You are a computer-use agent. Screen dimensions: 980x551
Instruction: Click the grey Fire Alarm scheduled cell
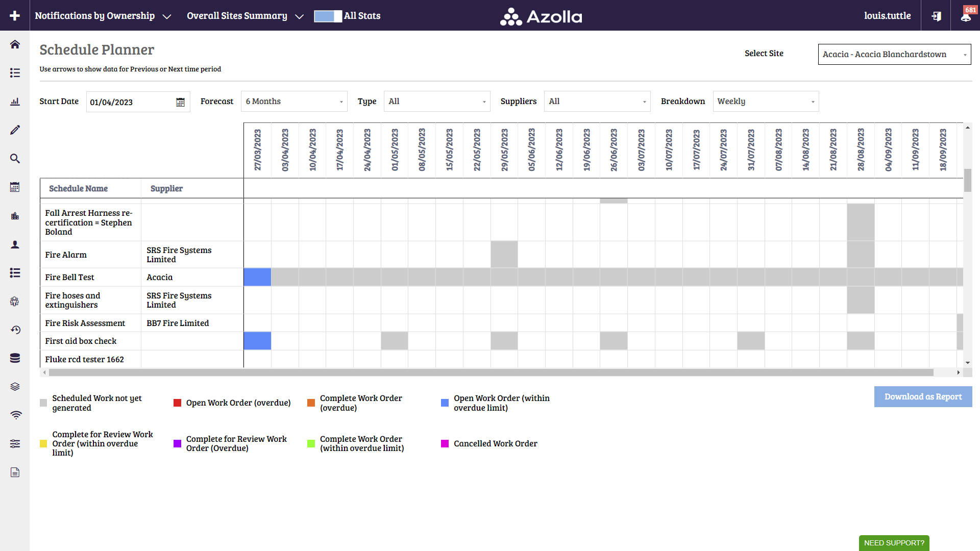(504, 254)
